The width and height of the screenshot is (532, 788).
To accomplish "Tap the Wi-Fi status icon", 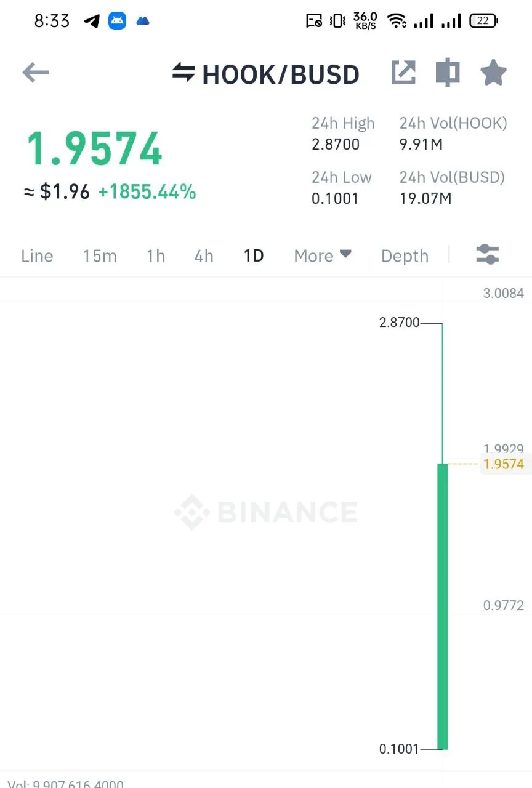I will pyautogui.click(x=397, y=21).
